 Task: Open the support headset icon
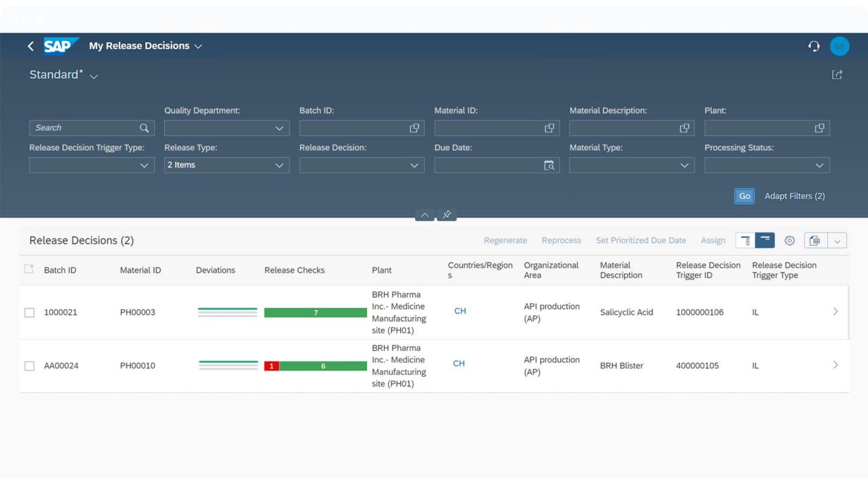coord(814,46)
